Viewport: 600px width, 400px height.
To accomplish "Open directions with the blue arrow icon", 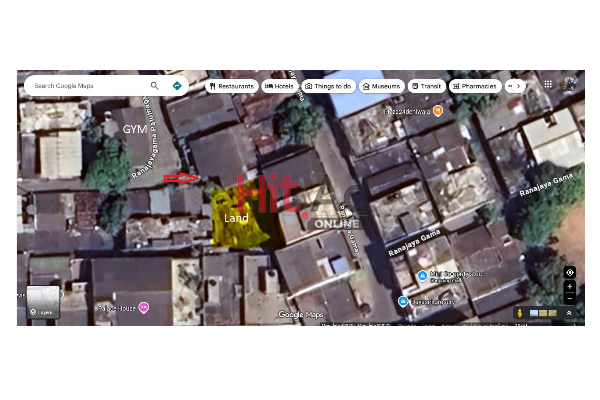I will click(177, 86).
